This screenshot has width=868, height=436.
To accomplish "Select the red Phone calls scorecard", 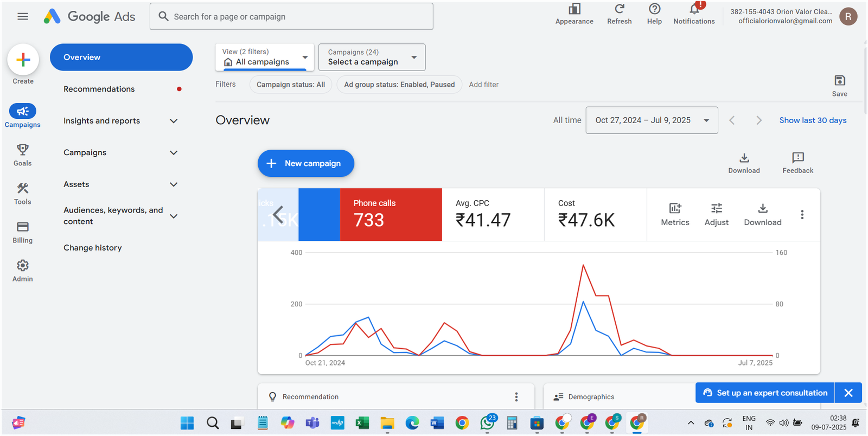I will pyautogui.click(x=391, y=214).
